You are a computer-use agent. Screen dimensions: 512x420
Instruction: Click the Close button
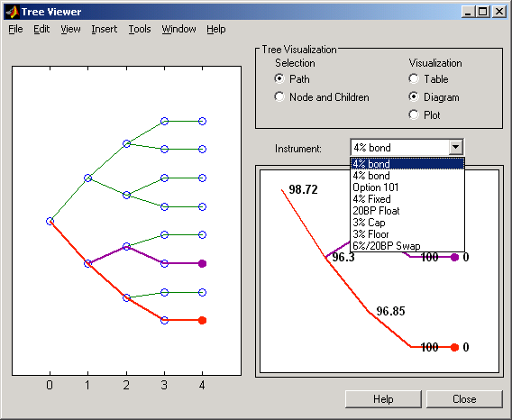tap(464, 399)
